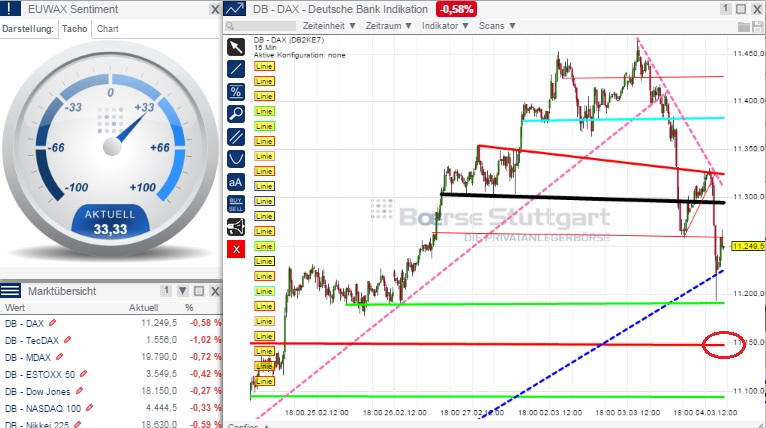Click the -0,72 % change for MDAX
Screen dimensions: 766x428
(x=206, y=357)
